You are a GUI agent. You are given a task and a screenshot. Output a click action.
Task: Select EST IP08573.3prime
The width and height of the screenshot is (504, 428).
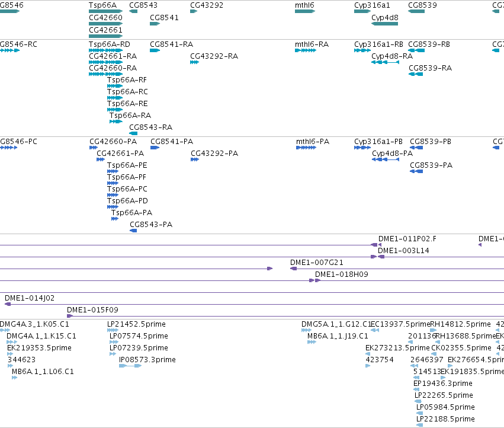(130, 366)
